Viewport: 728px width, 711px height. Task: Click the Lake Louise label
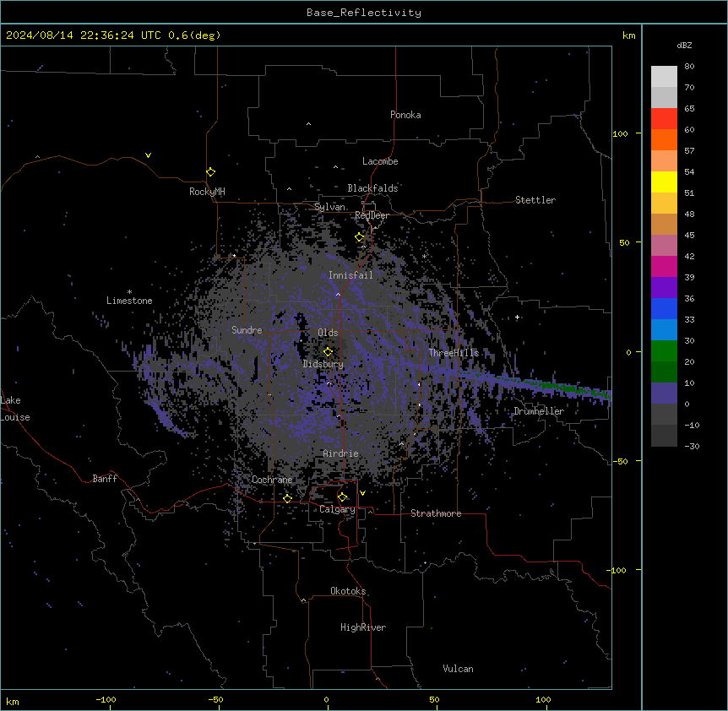[15, 409]
